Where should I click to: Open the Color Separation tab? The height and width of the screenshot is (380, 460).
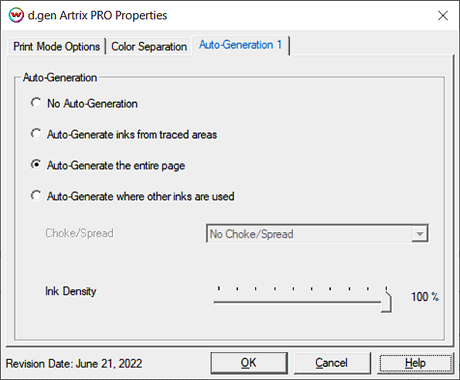tap(149, 46)
